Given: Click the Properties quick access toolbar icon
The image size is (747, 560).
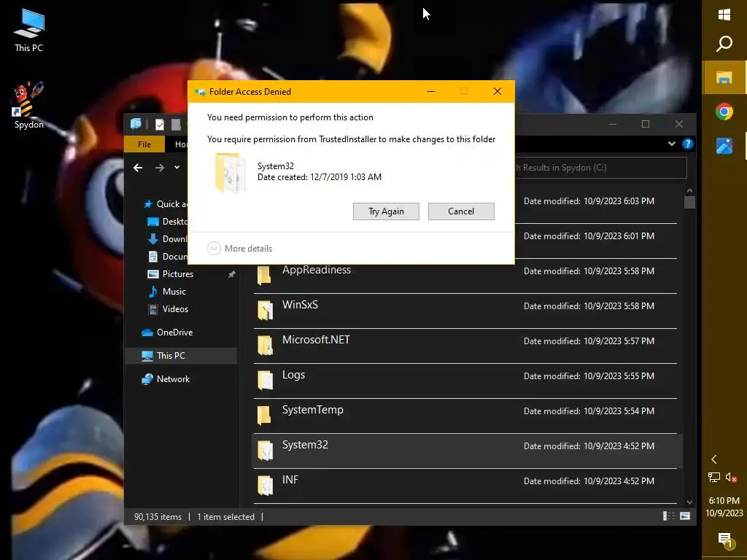Looking at the screenshot, I should pyautogui.click(x=160, y=124).
